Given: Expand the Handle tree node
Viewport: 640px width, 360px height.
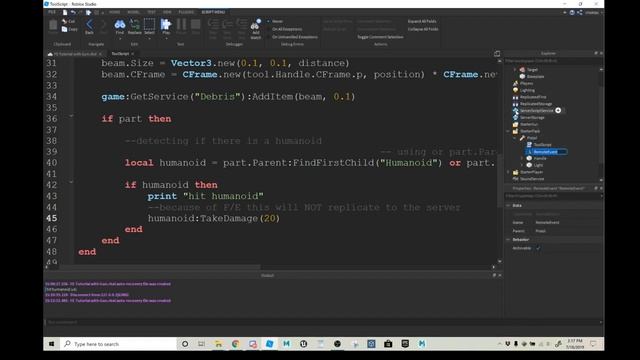Looking at the screenshot, I should (x=522, y=158).
